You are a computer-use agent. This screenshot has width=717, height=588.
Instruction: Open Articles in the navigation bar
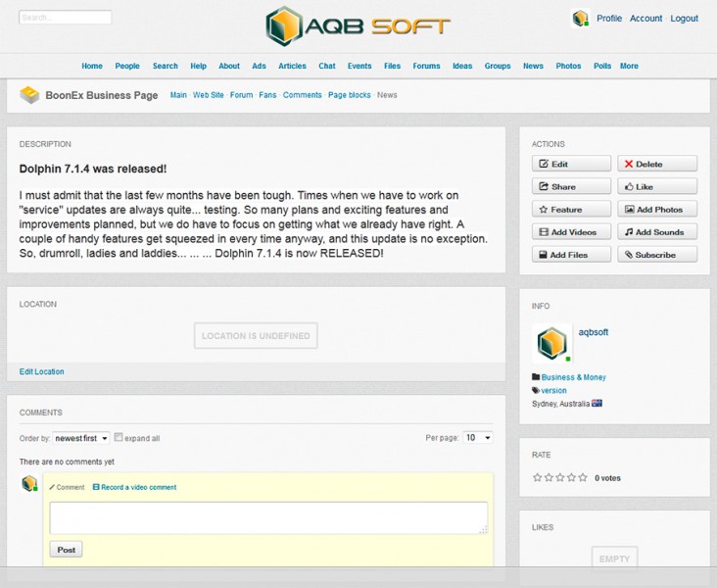coord(292,66)
